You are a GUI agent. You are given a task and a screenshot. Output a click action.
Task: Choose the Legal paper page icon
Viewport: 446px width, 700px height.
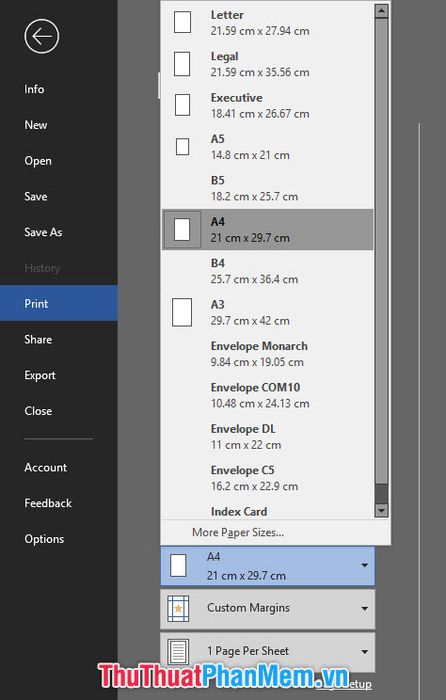pyautogui.click(x=182, y=64)
